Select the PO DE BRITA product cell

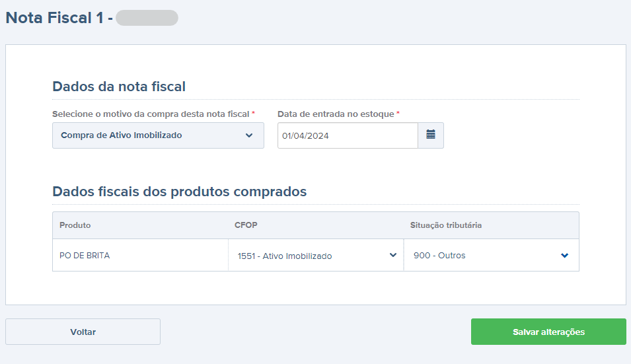[x=141, y=256]
